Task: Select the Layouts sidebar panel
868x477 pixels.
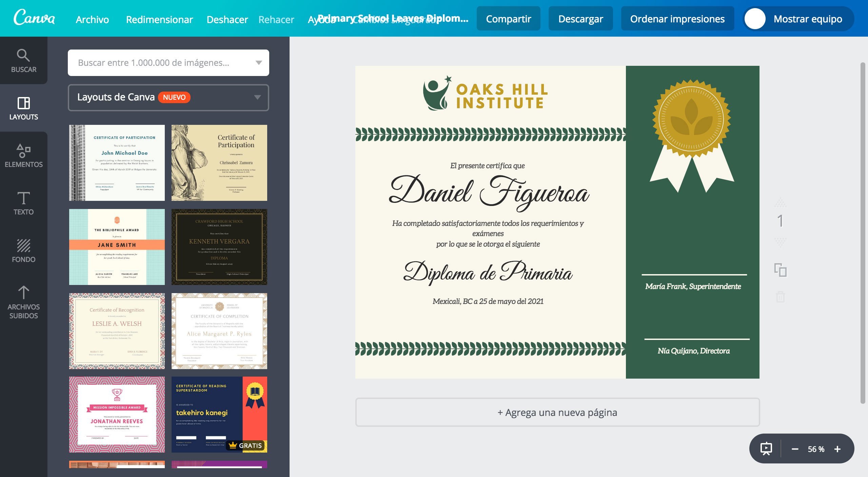Action: (x=23, y=108)
